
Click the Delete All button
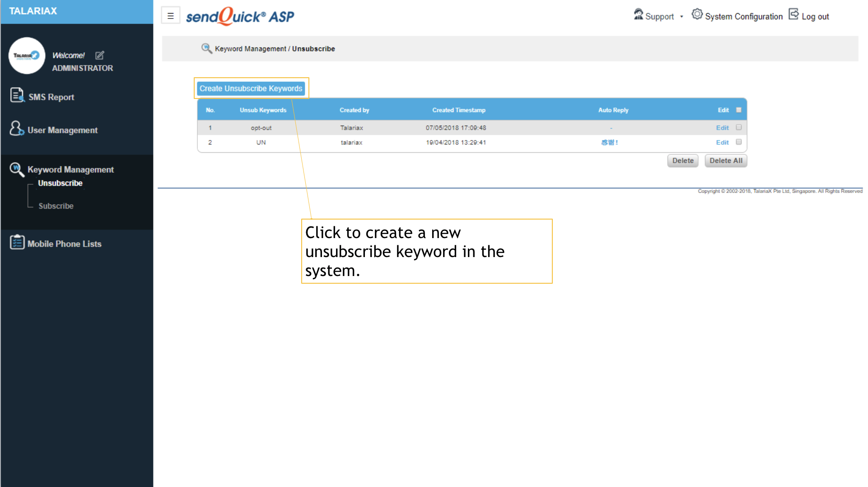pos(726,161)
